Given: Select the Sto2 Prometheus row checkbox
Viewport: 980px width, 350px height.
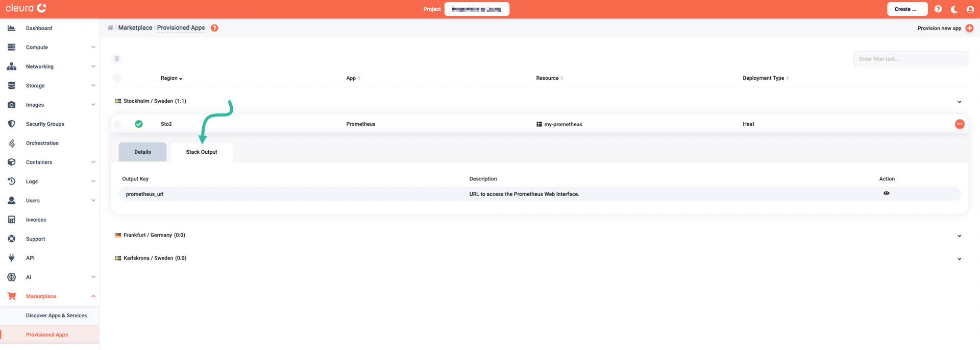Looking at the screenshot, I should [x=117, y=124].
